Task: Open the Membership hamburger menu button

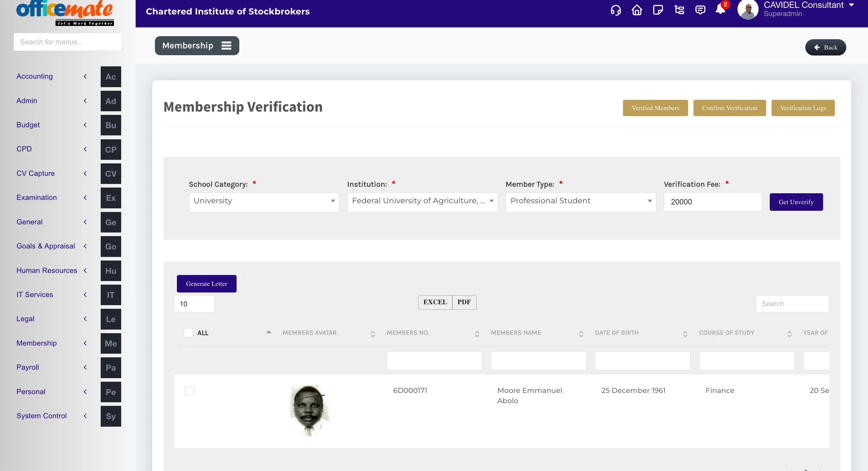Action: click(197, 46)
